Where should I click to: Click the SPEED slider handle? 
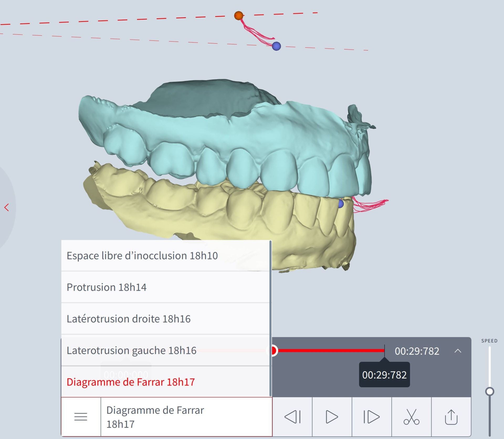click(490, 391)
